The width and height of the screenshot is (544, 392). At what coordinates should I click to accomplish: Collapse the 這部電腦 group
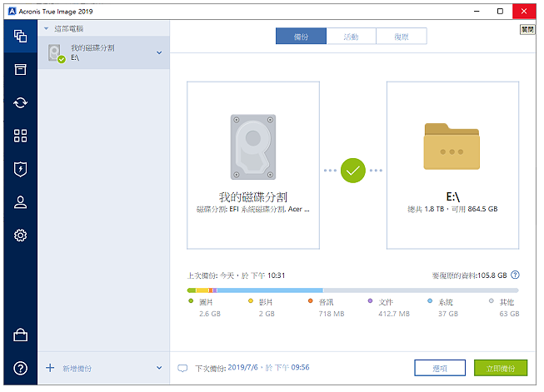pyautogui.click(x=47, y=29)
